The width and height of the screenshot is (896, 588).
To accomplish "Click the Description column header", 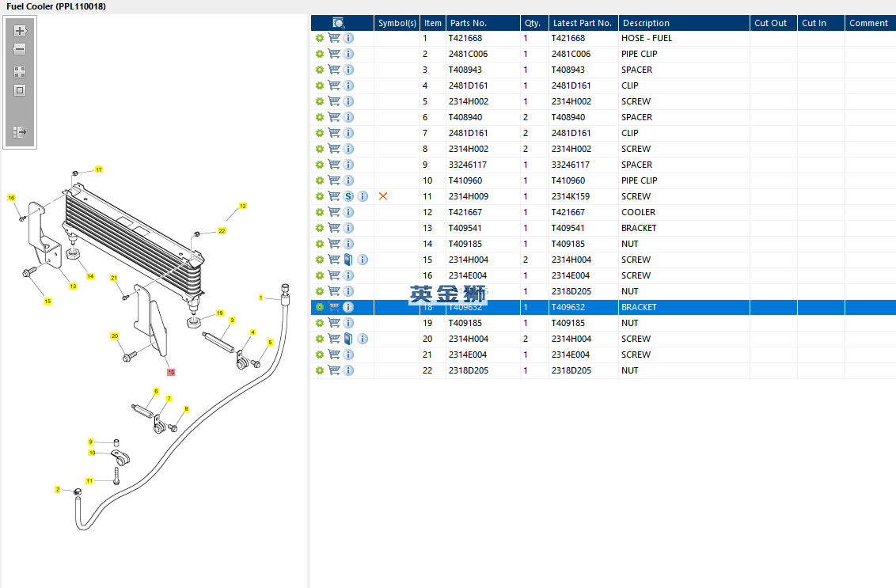I will click(x=682, y=23).
